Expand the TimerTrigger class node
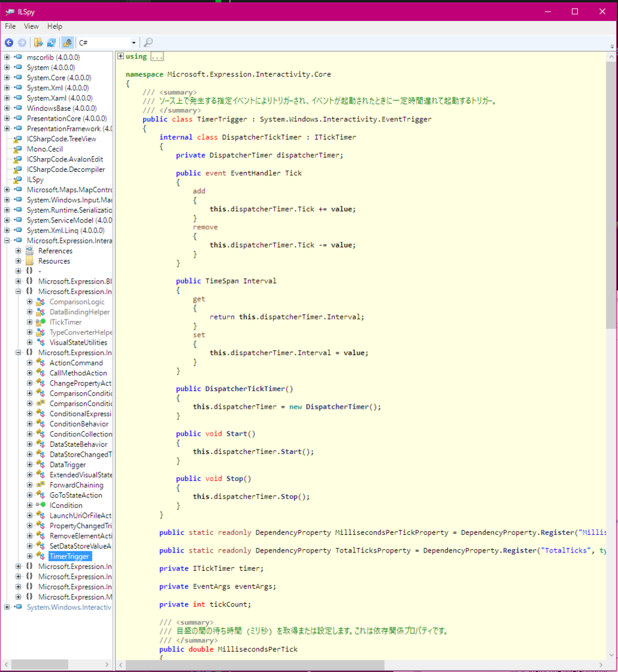This screenshot has width=618, height=672. (30, 556)
